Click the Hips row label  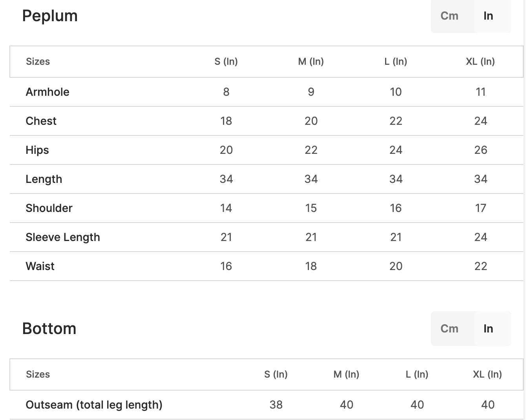(37, 150)
